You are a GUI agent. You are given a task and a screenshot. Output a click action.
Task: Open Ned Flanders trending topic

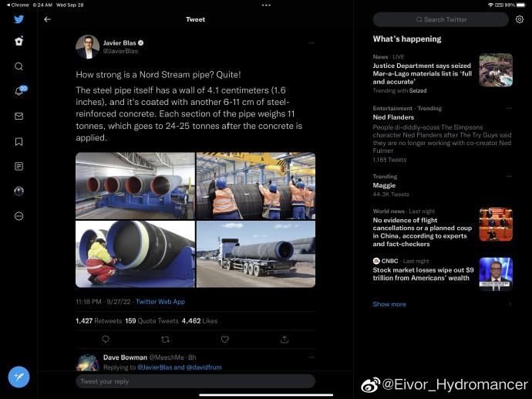pyautogui.click(x=393, y=117)
